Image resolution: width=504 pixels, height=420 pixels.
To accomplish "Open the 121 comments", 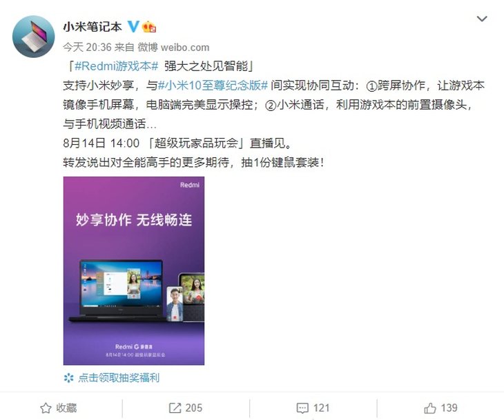I will coord(321,408).
